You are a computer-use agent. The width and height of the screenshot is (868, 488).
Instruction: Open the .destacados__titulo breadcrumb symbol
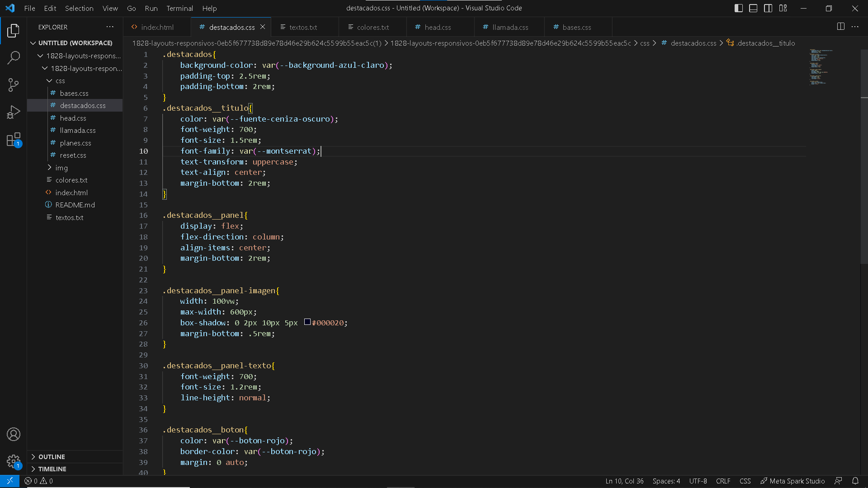761,43
